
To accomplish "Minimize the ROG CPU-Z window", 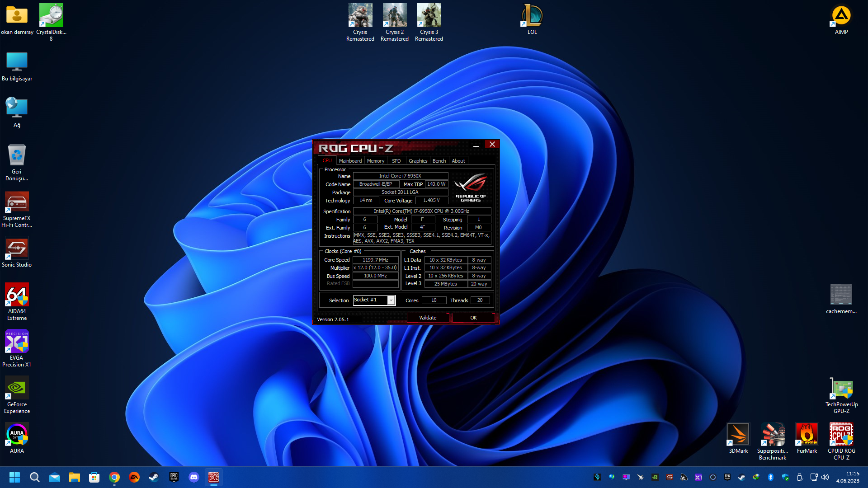I will (476, 145).
